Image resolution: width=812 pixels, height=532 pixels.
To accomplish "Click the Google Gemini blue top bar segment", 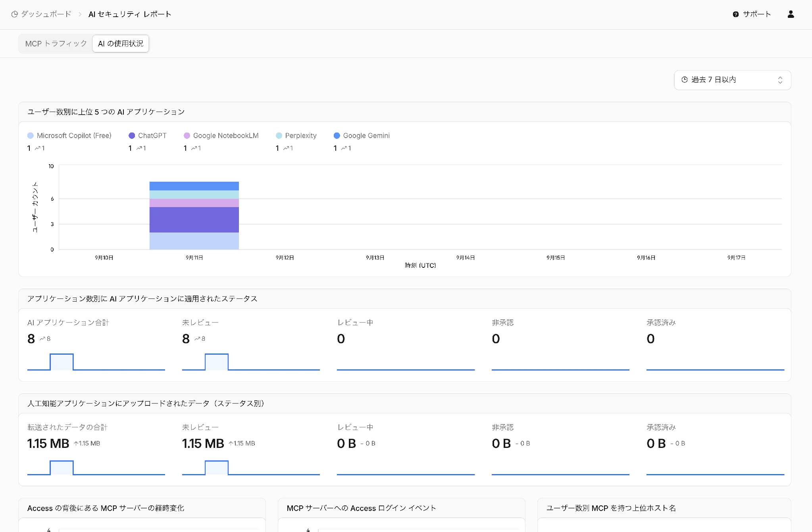I will pos(194,186).
